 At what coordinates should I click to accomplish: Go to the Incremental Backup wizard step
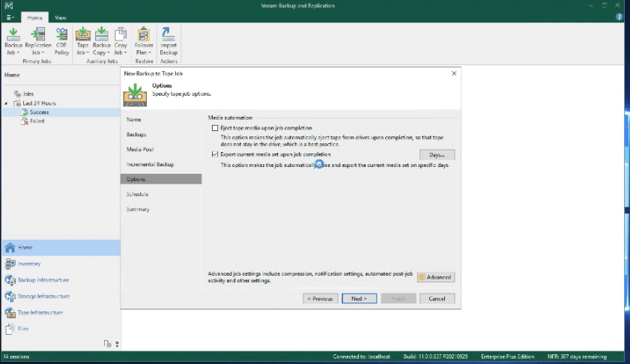coord(151,164)
